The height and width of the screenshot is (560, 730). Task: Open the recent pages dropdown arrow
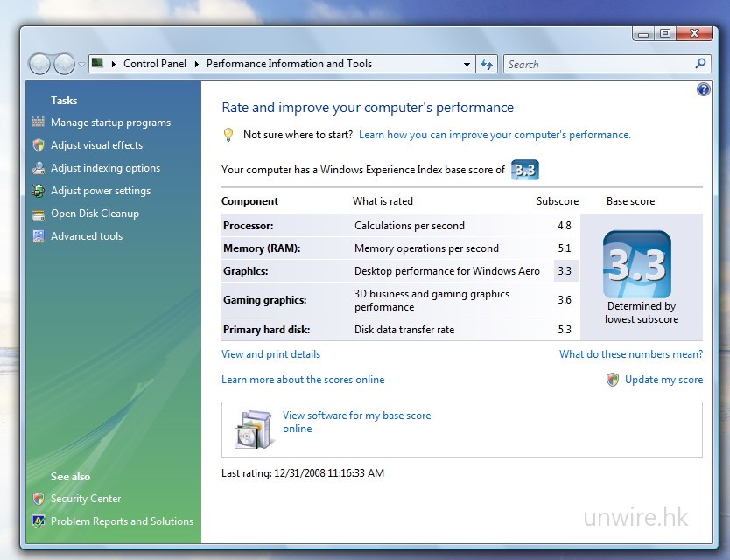tap(81, 65)
